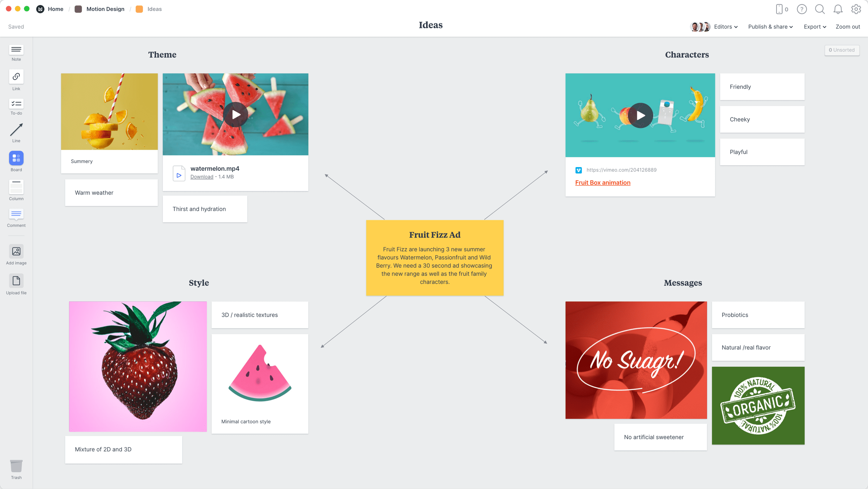Select the To-do tool
Screen dimensions: 868x489
(16, 107)
